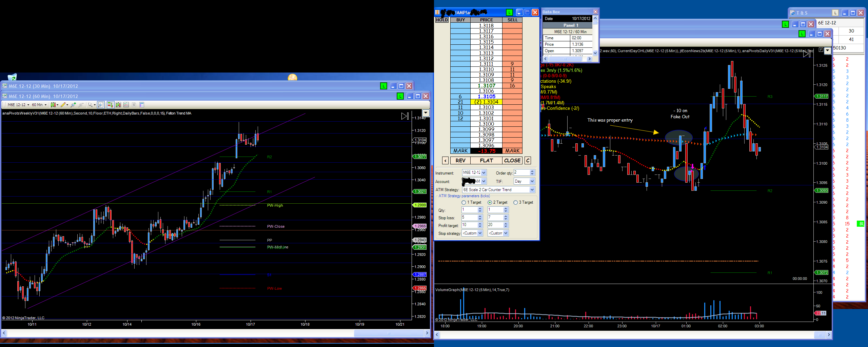This screenshot has height=347, width=868.
Task: Click the CLOSE position button in SuperDOM
Action: tap(512, 160)
